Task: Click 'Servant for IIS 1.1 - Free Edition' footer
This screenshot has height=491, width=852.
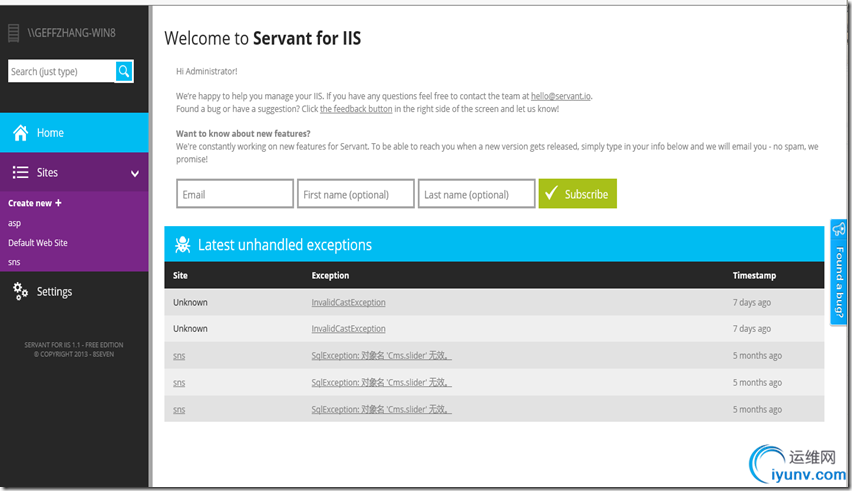Action: pyautogui.click(x=74, y=345)
